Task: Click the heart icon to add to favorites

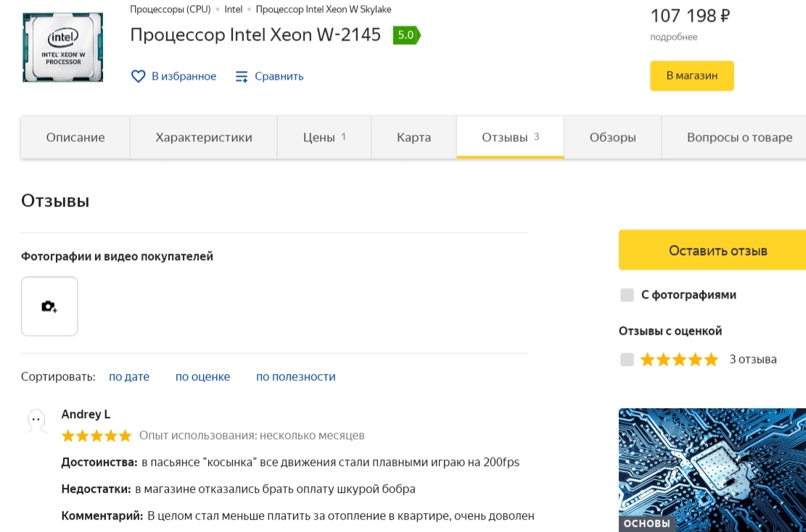Action: click(x=138, y=76)
